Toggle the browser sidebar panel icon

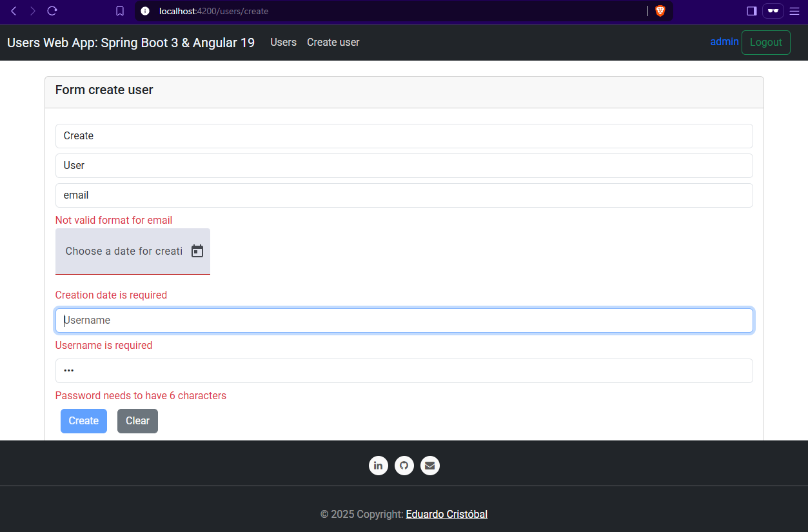tap(751, 11)
